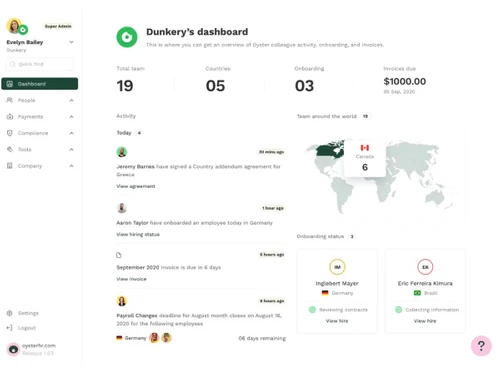Click the Company building icon

10,166
